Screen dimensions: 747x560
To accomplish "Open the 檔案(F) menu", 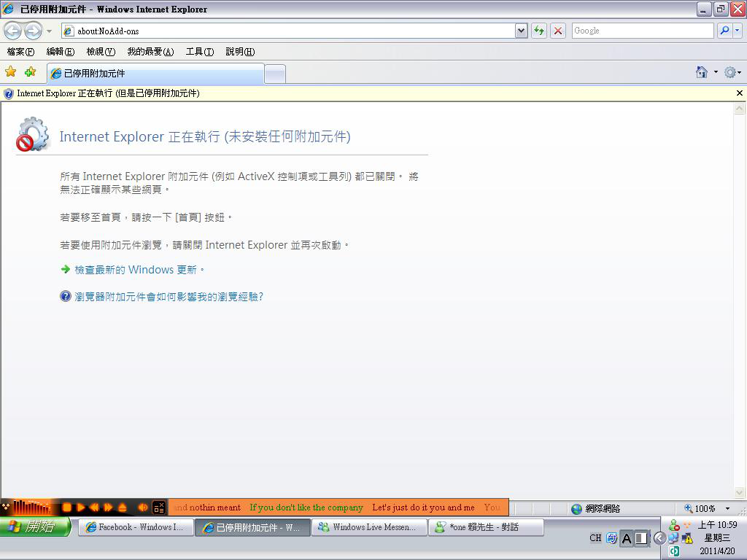I will tap(20, 52).
